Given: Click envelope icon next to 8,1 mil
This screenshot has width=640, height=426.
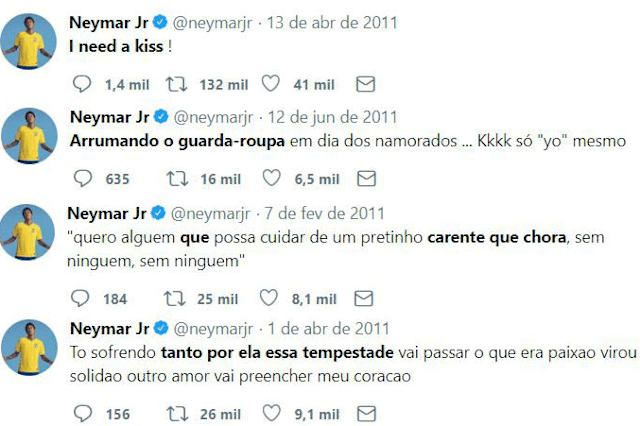Looking at the screenshot, I should click(x=364, y=298).
